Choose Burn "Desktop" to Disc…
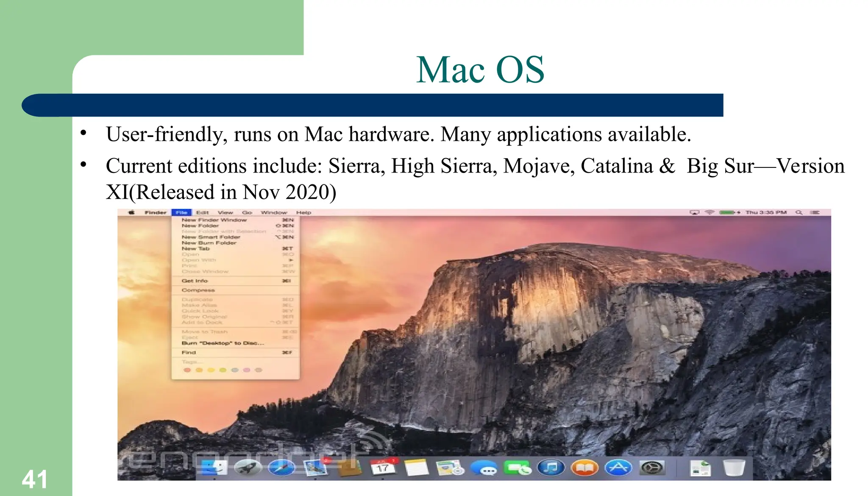The width and height of the screenshot is (868, 496). click(x=236, y=343)
